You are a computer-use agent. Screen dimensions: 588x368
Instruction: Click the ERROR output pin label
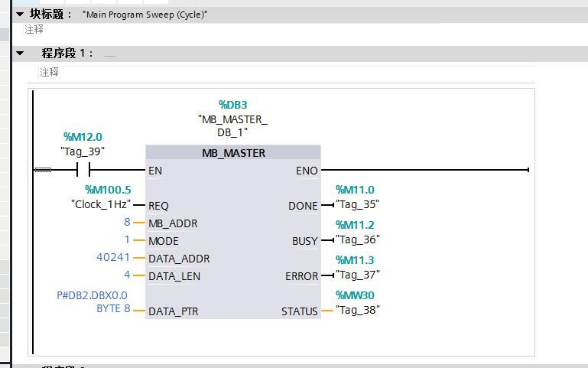(301, 276)
